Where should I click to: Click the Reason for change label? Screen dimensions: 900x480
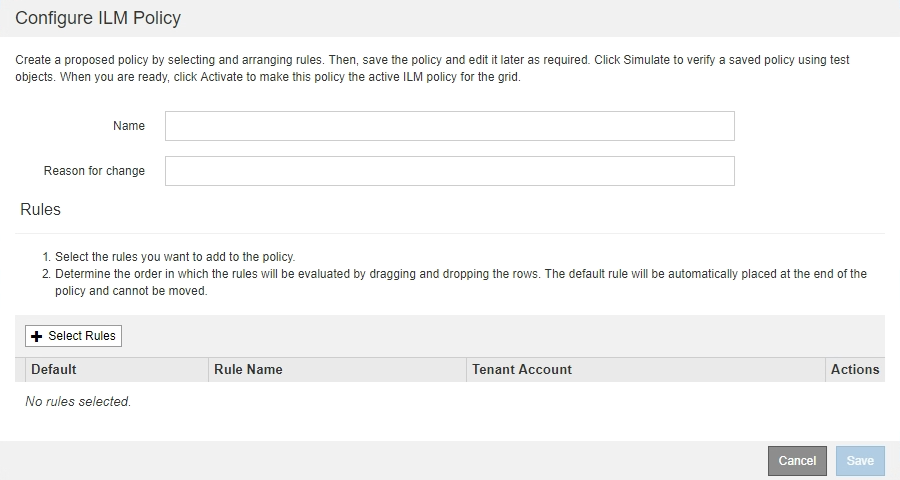coord(94,171)
